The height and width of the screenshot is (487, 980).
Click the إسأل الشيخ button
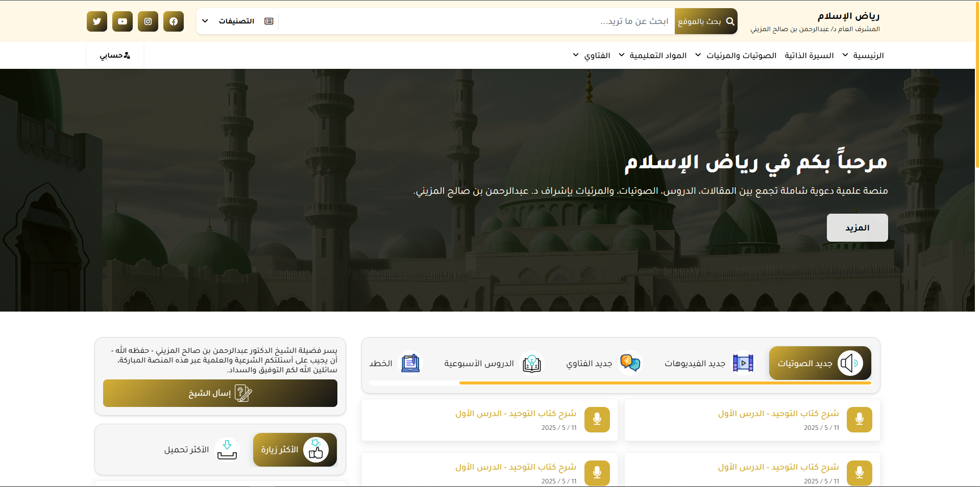point(220,393)
